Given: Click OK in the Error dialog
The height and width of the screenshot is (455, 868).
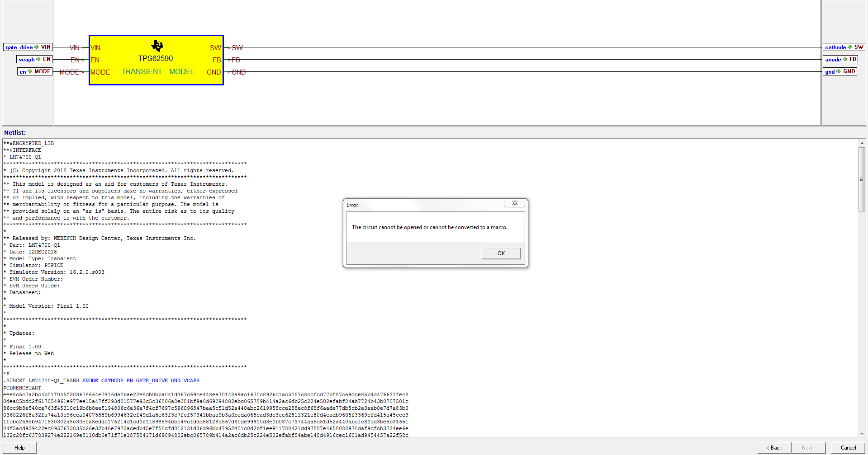Looking at the screenshot, I should tap(501, 253).
